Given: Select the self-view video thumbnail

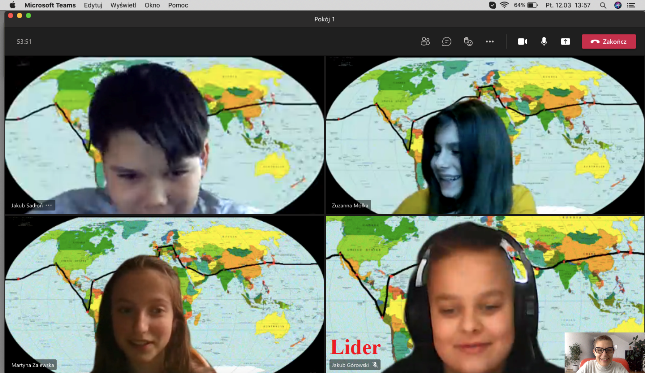Looking at the screenshot, I should coord(605,352).
